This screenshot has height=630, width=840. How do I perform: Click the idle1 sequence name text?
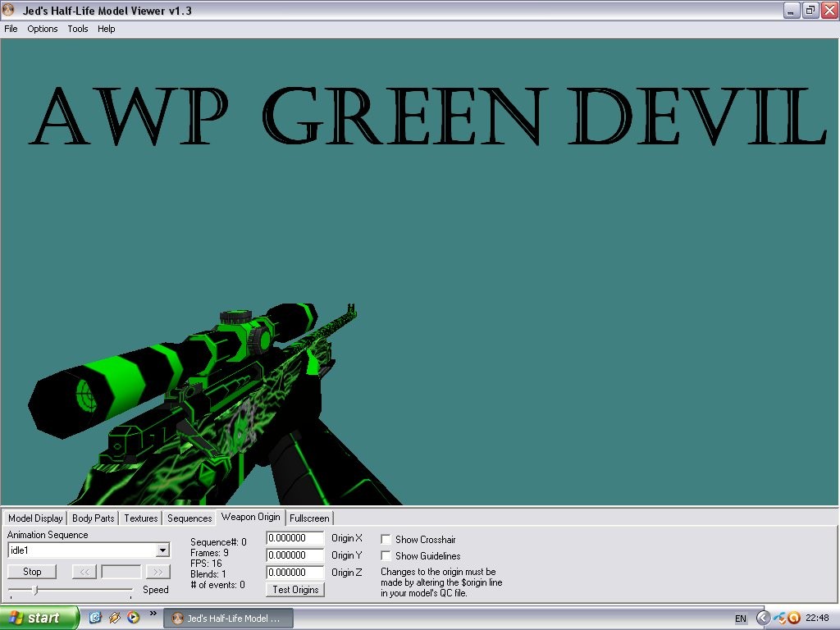coord(20,550)
